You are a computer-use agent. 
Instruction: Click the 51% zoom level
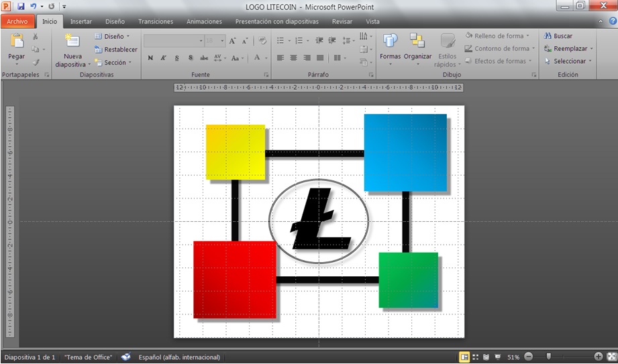coord(513,357)
